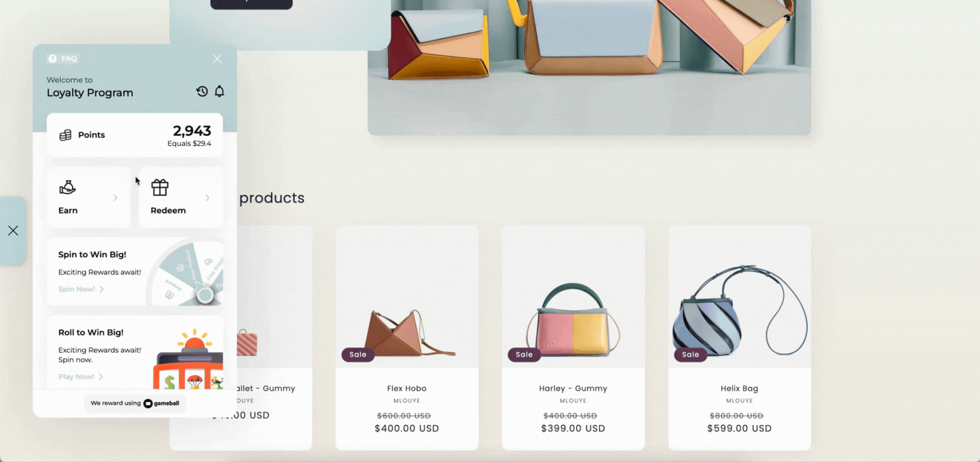Click the Points coins stack icon
Image resolution: width=980 pixels, height=462 pixels.
[65, 135]
